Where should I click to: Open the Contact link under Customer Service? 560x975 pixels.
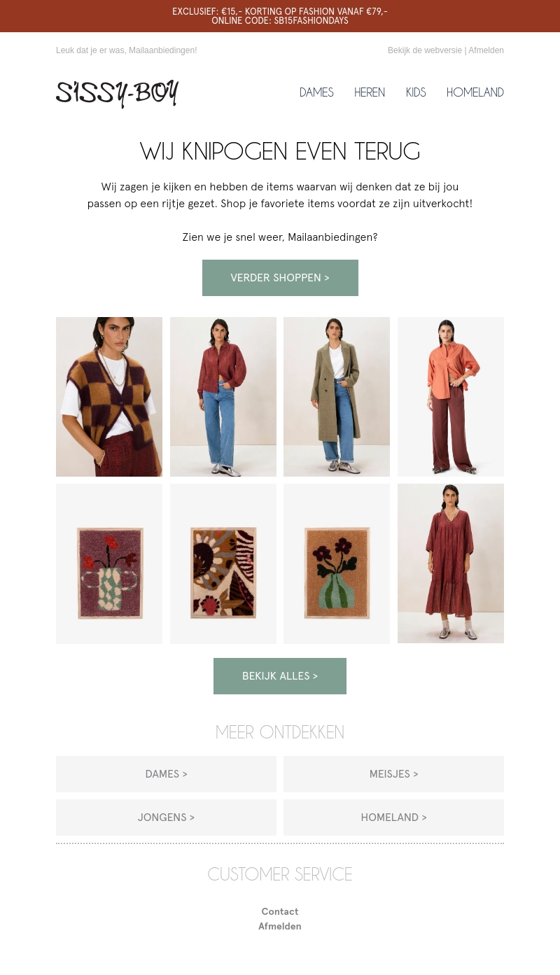[x=280, y=911]
